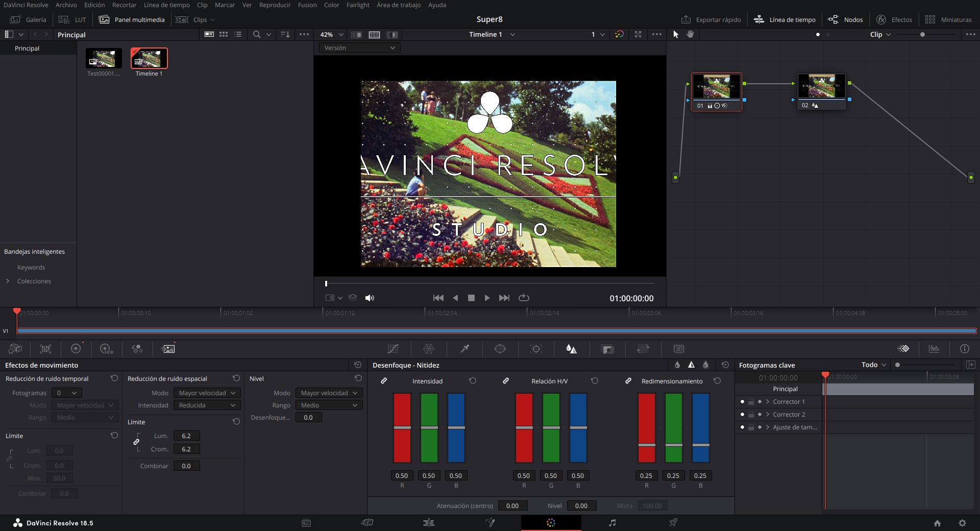Screen dimensions: 980x531
Task: Open spatial Intensidad Reducida dropdown
Action: [x=207, y=405]
